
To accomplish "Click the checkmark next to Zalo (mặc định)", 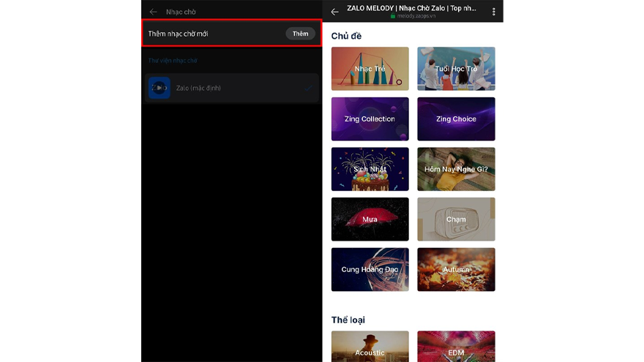I will click(x=308, y=88).
